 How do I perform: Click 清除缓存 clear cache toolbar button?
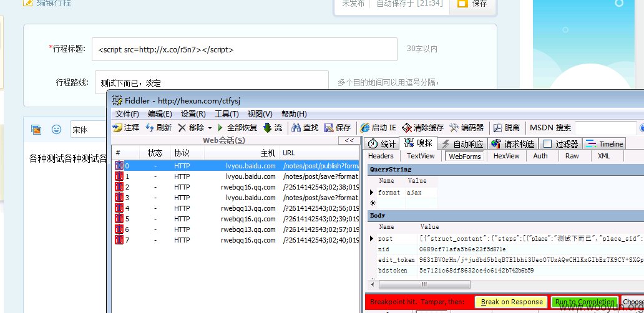pyautogui.click(x=422, y=128)
